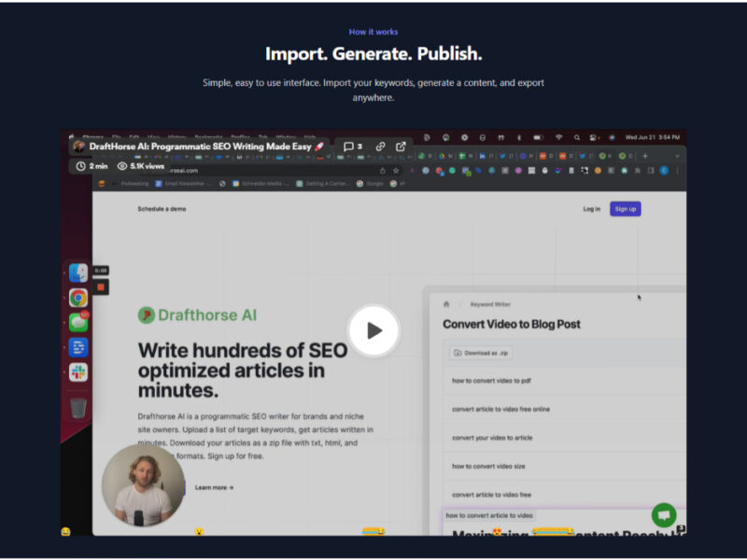Image resolution: width=747 pixels, height=560 pixels.
Task: Click the green chat widget bubble
Action: click(664, 515)
